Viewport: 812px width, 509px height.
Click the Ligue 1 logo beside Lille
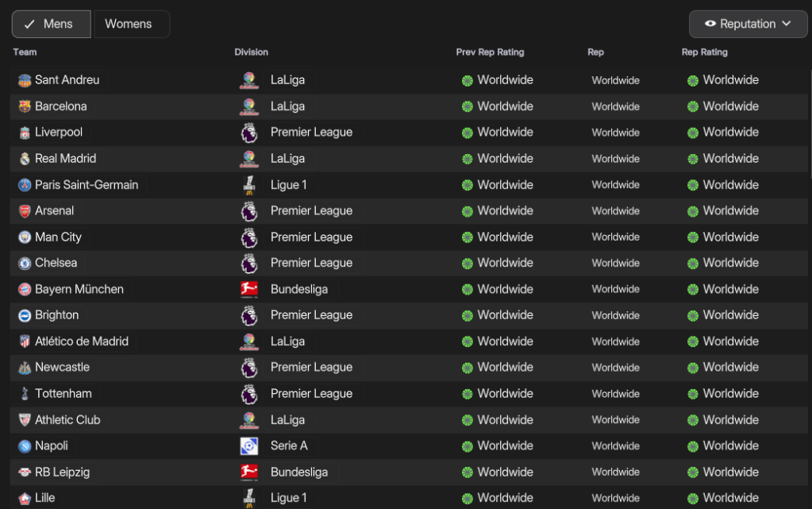249,498
